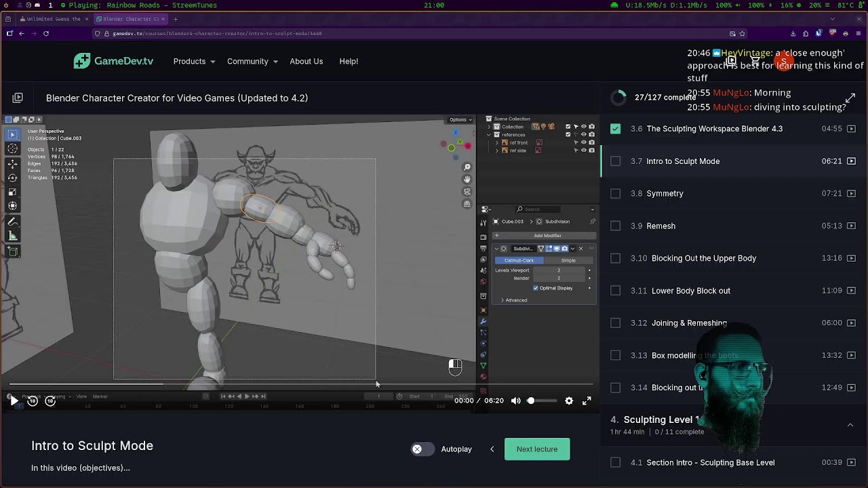This screenshot has height=488, width=868.
Task: Check Blocking Out the Upper Body box
Action: [x=615, y=258]
